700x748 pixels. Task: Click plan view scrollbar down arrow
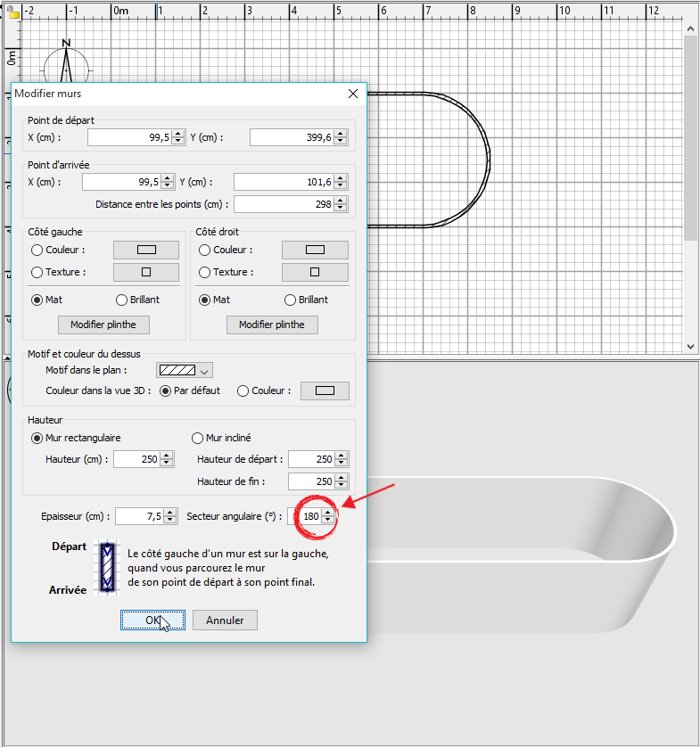[x=690, y=346]
